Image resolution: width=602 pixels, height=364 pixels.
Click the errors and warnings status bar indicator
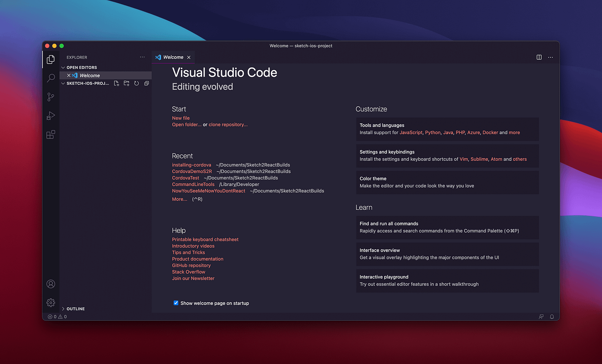click(56, 317)
